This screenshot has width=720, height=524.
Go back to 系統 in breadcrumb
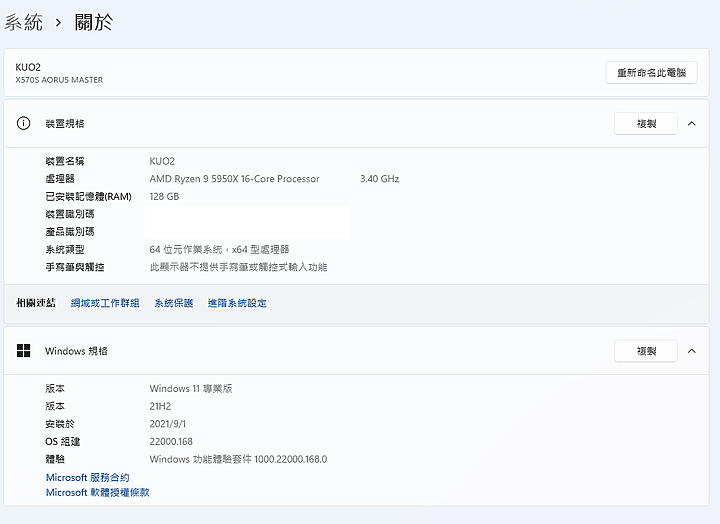[x=23, y=22]
